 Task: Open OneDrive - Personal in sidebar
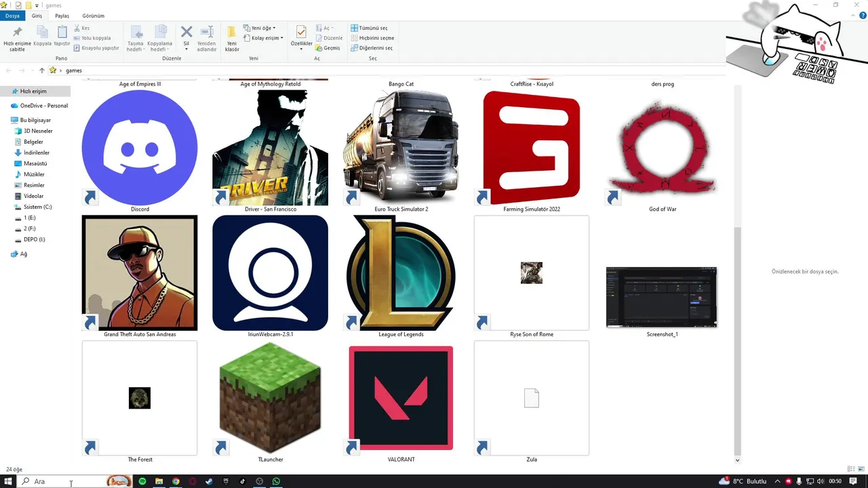point(39,106)
